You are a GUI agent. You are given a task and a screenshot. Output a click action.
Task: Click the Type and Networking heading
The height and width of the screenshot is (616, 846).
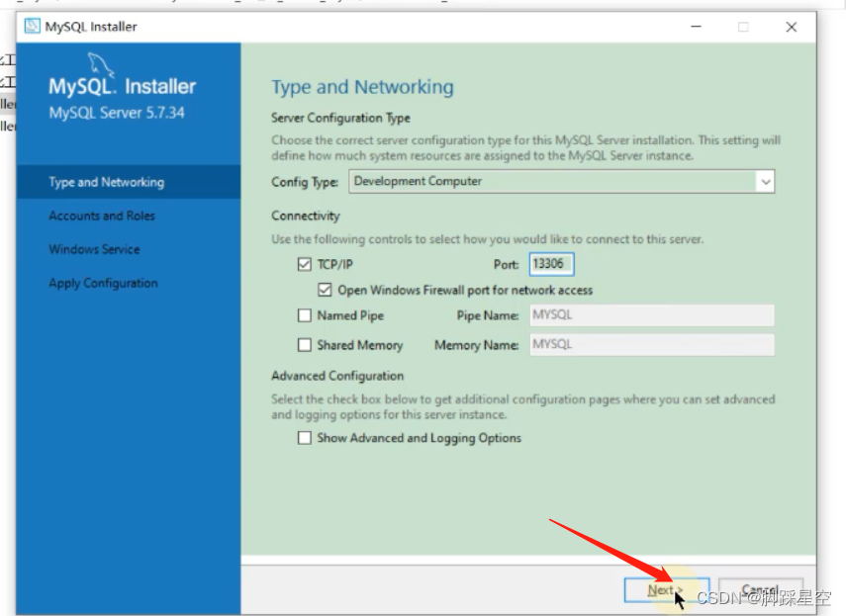click(362, 87)
